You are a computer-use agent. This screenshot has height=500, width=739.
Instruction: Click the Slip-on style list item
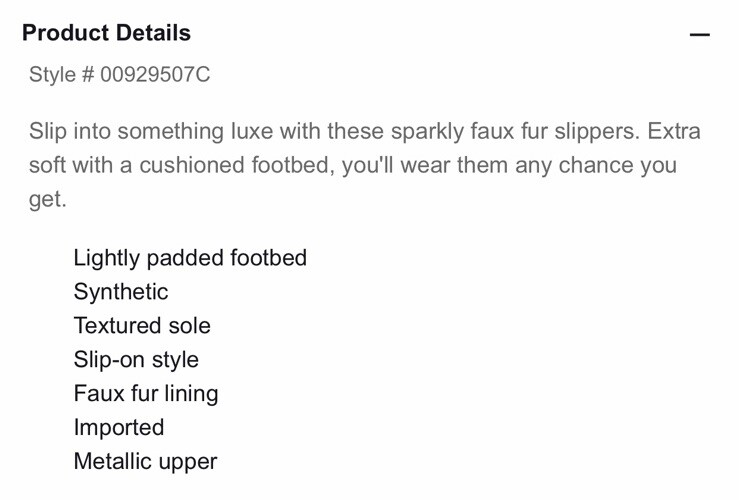point(136,360)
